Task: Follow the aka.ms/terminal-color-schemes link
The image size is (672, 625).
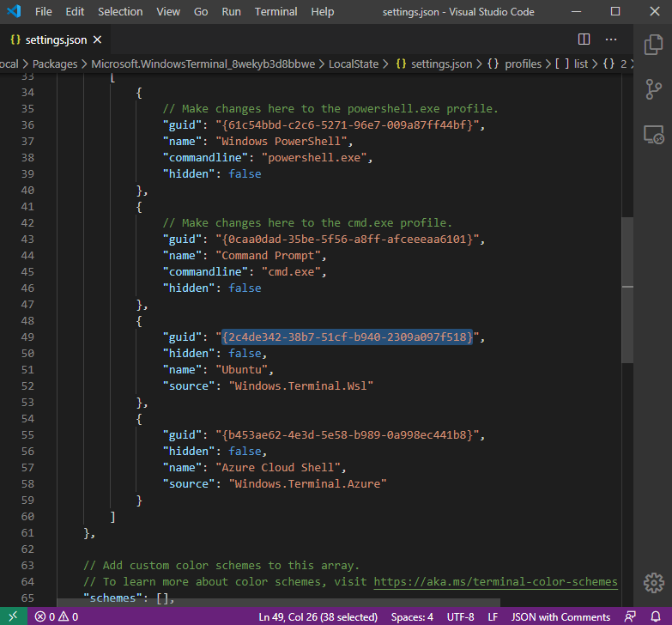Action: point(495,582)
